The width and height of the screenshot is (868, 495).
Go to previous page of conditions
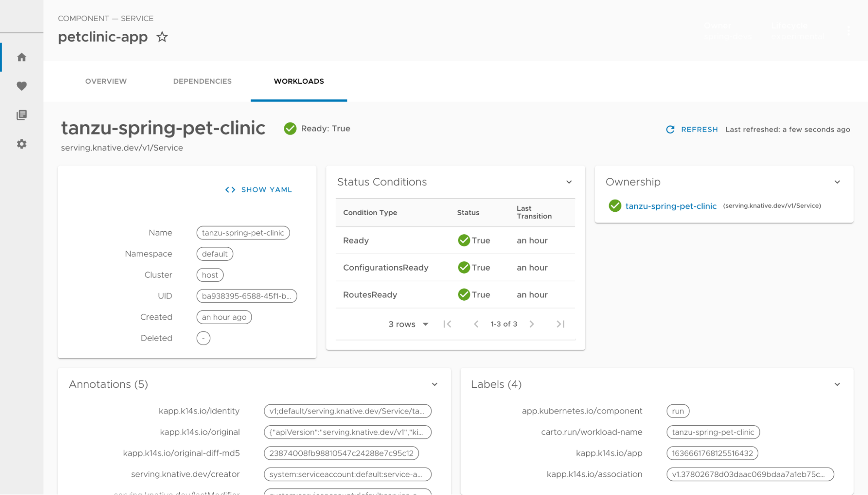pos(476,324)
